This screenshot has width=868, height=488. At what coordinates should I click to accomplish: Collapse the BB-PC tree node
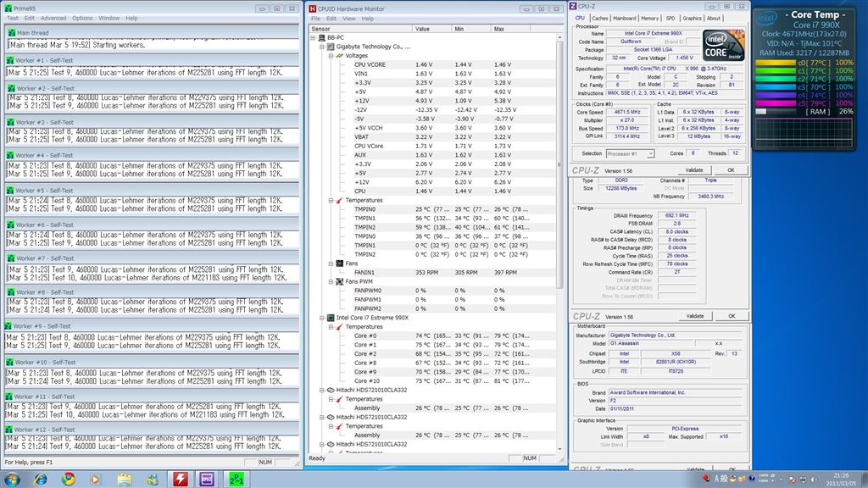coord(314,38)
